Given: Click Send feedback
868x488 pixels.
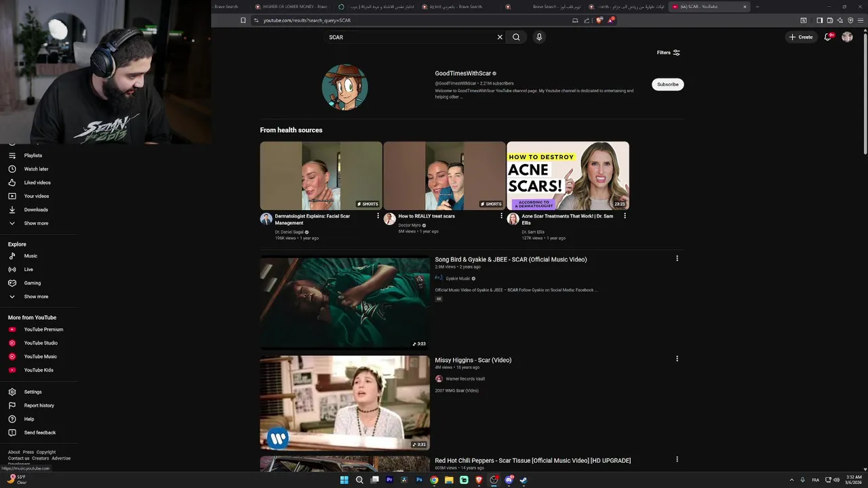Looking at the screenshot, I should pyautogui.click(x=39, y=432).
